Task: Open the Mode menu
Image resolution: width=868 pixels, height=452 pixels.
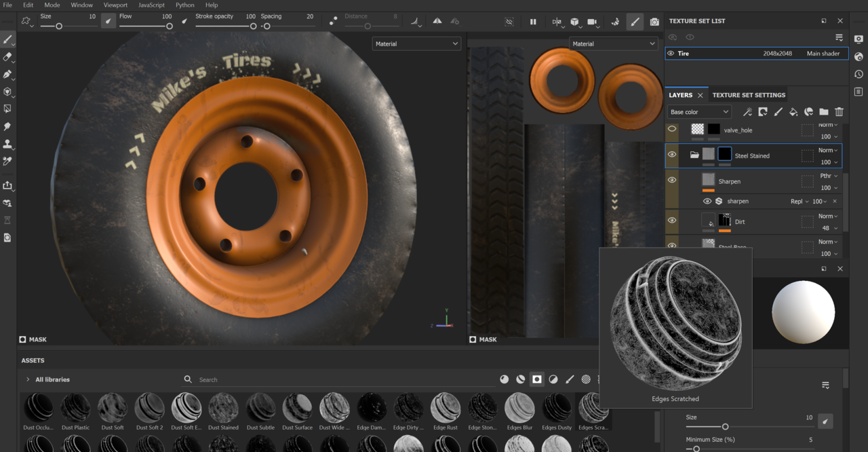Action: pyautogui.click(x=52, y=5)
